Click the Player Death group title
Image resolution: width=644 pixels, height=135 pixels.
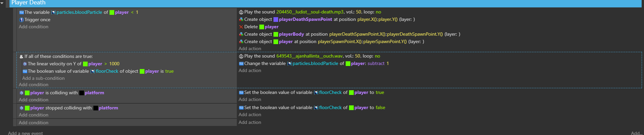(28, 3)
